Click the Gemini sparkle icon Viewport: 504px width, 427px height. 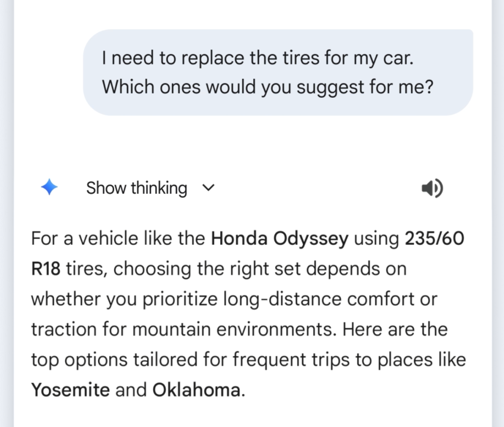tap(49, 187)
